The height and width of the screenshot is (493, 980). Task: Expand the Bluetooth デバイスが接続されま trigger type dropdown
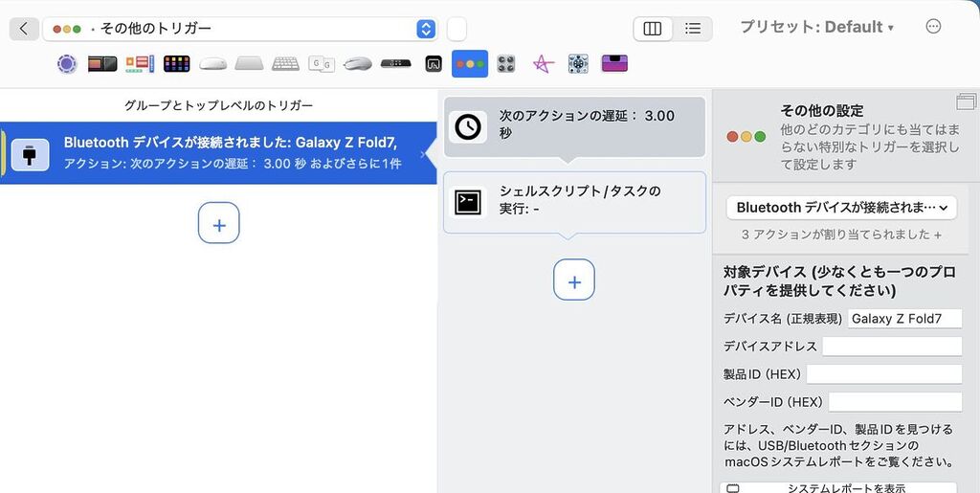click(841, 207)
